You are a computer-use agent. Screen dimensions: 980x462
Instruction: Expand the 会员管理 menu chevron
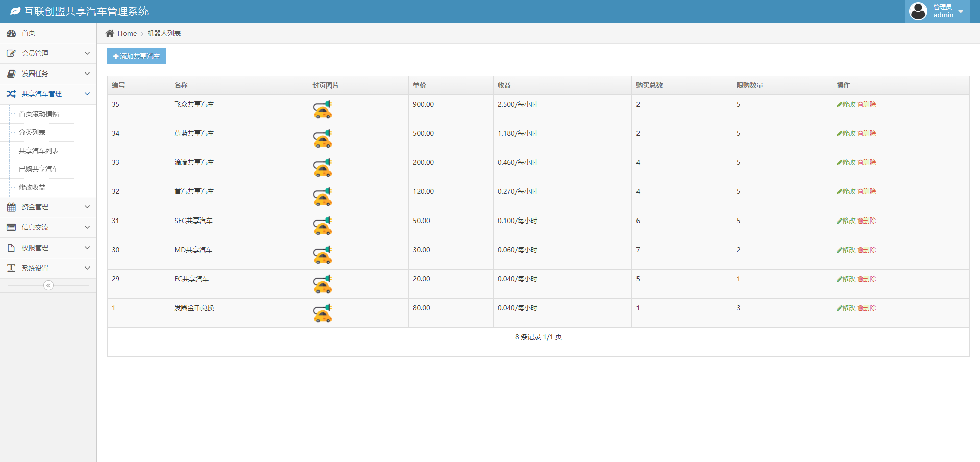click(87, 53)
